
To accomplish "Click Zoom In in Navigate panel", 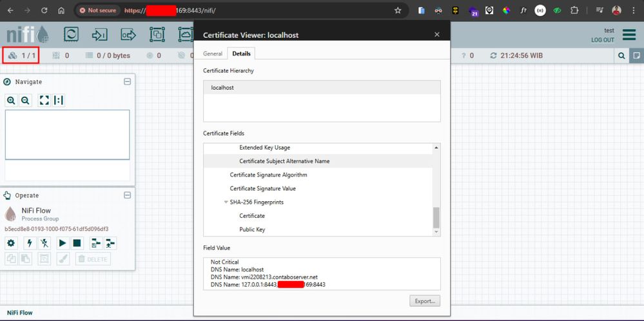I will (x=11, y=100).
